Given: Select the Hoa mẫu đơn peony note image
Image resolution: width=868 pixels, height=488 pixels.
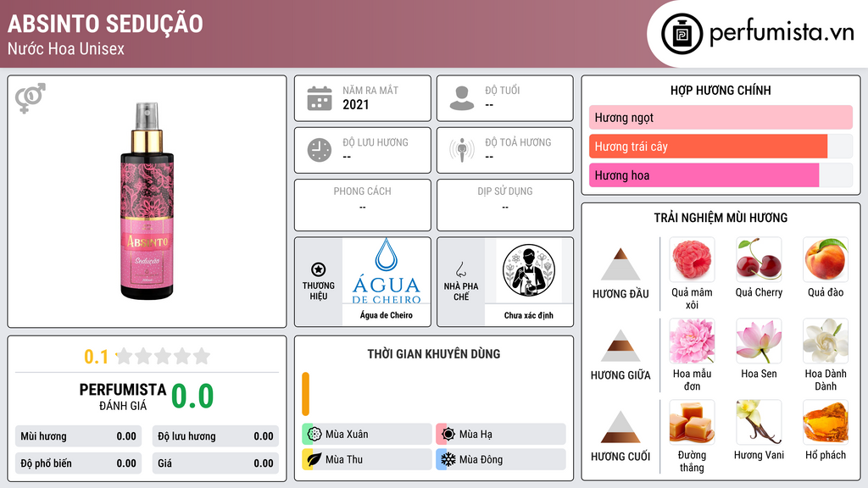Looking at the screenshot, I should coord(692,341).
